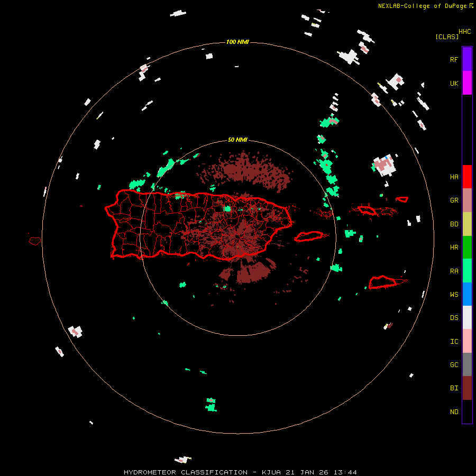Click the 13:44 timestamp
This screenshot has width=476, height=476.
click(x=345, y=472)
